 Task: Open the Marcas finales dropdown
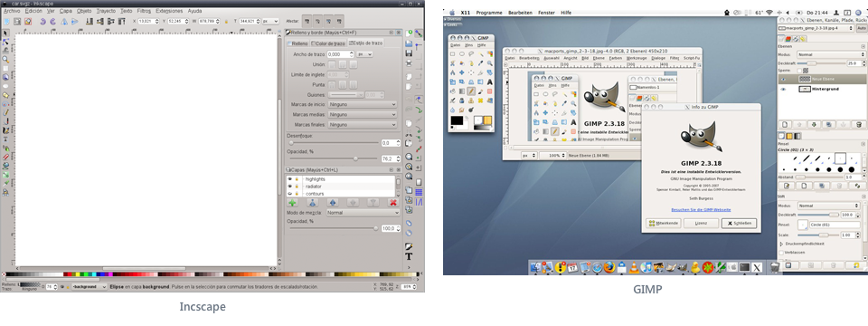pos(363,125)
